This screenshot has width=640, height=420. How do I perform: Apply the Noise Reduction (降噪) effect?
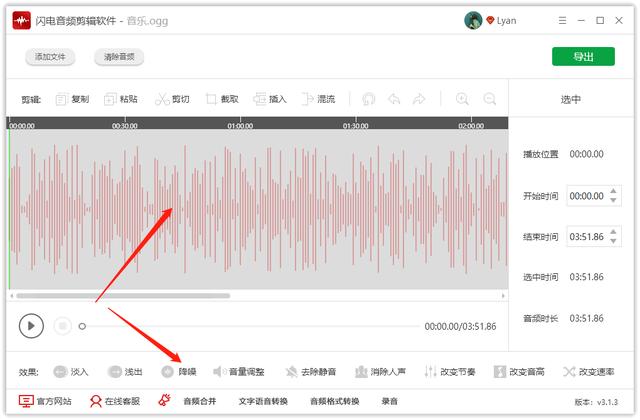coord(179,372)
